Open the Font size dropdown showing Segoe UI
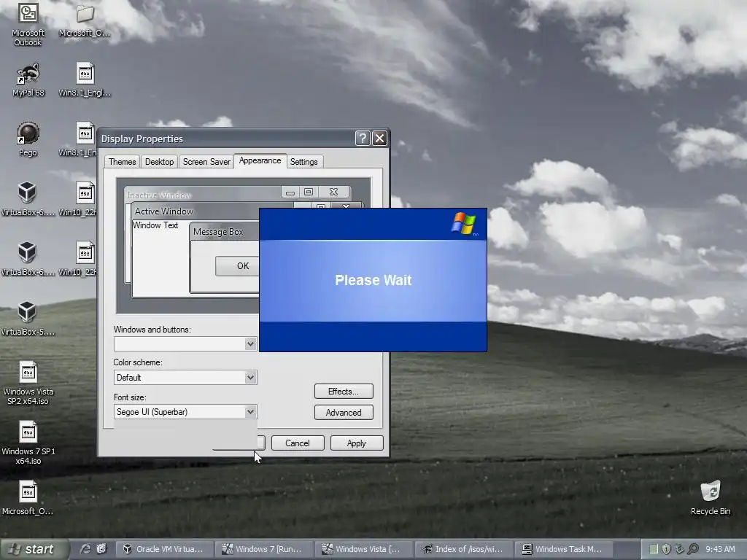Screen dimensions: 747x560 [250, 412]
